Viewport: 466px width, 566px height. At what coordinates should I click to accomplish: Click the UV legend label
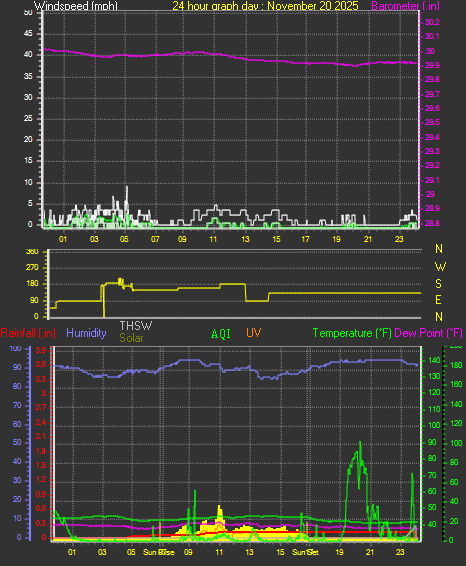coord(253,333)
